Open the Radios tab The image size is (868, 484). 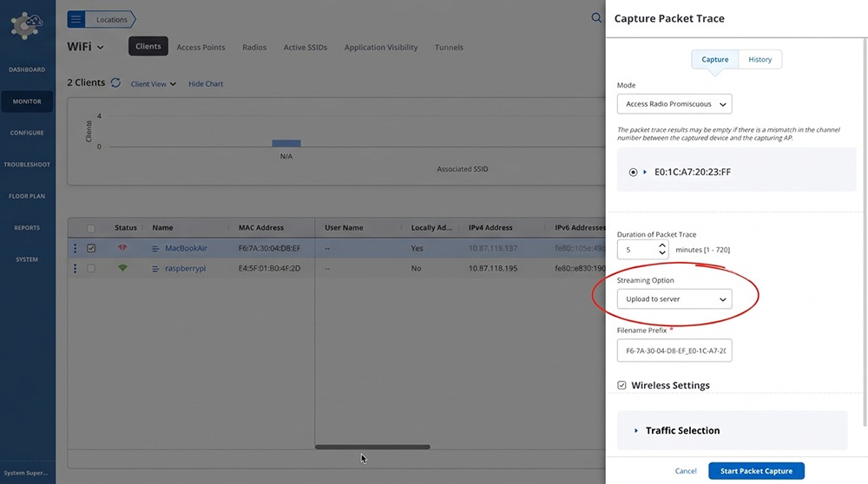[254, 48]
